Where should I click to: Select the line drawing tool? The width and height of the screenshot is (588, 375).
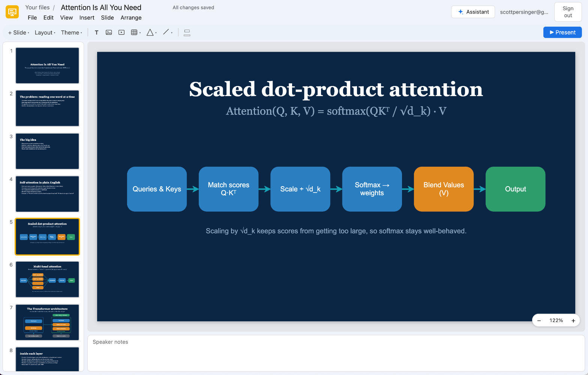(166, 32)
